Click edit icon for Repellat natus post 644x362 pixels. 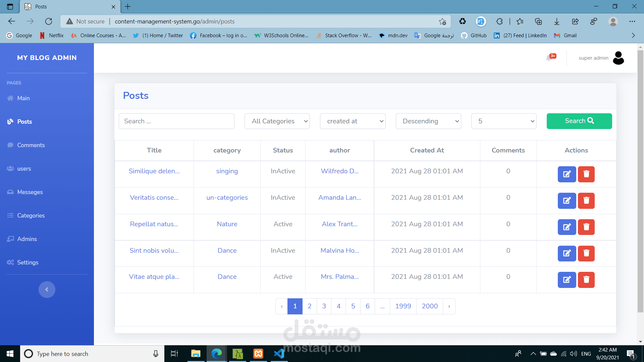point(567,227)
